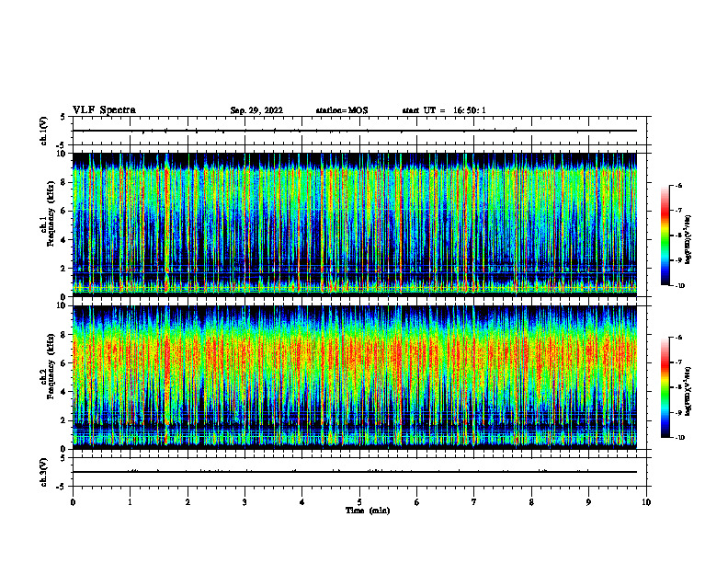The width and height of the screenshot is (728, 563).
Task: Click time axis tick label '5'
Action: 359,502
